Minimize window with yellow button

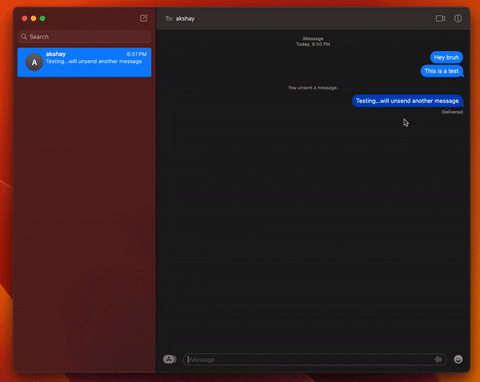tap(33, 18)
